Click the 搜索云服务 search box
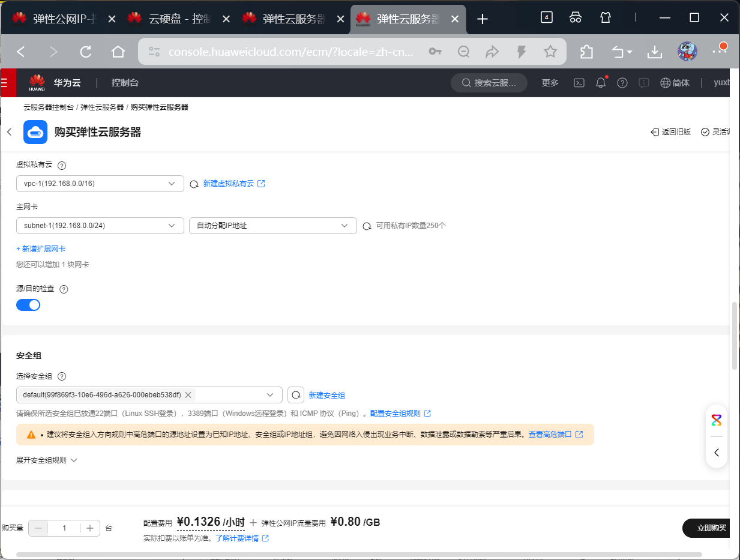Image resolution: width=740 pixels, height=560 pixels. [489, 83]
